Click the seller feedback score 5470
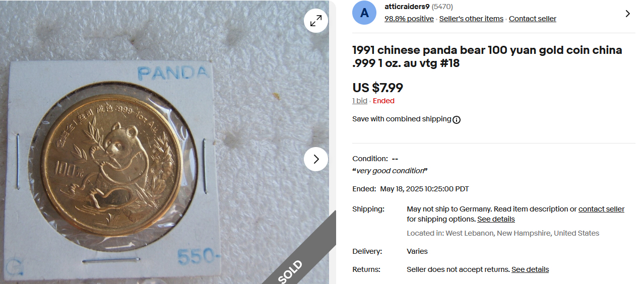The width and height of the screenshot is (644, 284). [x=442, y=7]
